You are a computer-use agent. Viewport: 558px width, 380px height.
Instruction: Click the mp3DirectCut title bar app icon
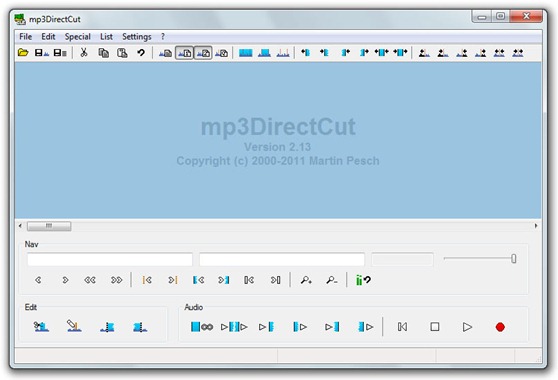tap(20, 19)
